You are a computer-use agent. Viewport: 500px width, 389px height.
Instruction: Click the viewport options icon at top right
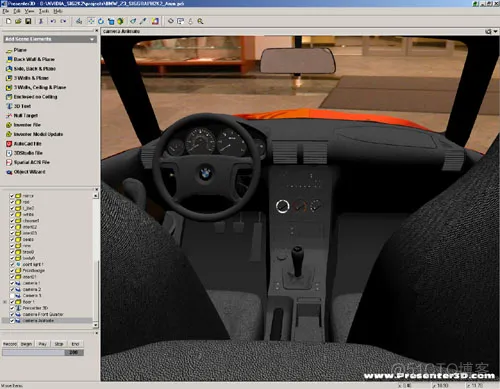(488, 31)
